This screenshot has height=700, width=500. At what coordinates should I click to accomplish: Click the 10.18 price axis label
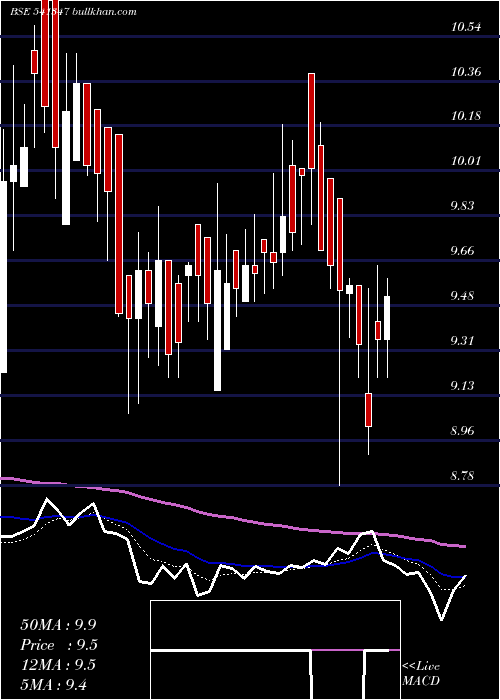click(466, 116)
